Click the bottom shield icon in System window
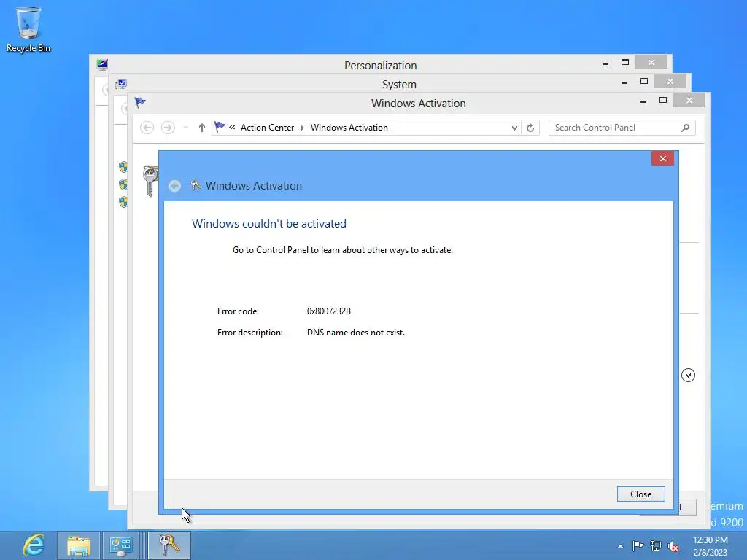This screenshot has height=560, width=747. tap(123, 202)
